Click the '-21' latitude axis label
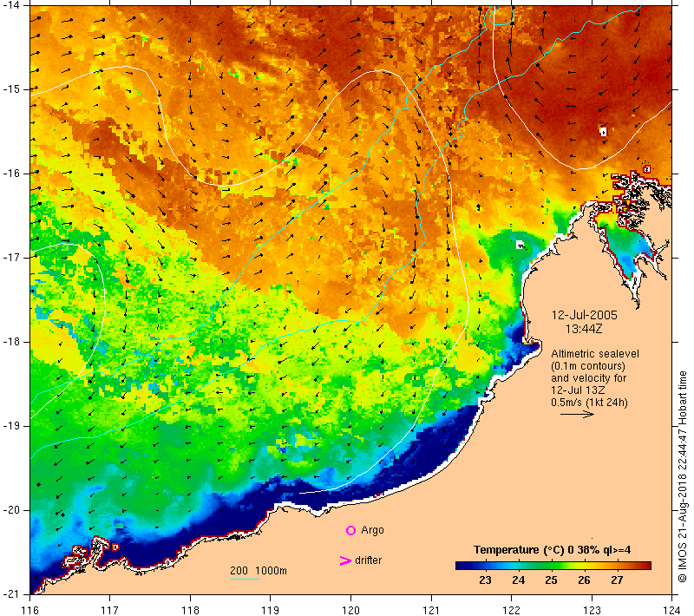Viewport: 694px width, 616px height. pos(12,594)
